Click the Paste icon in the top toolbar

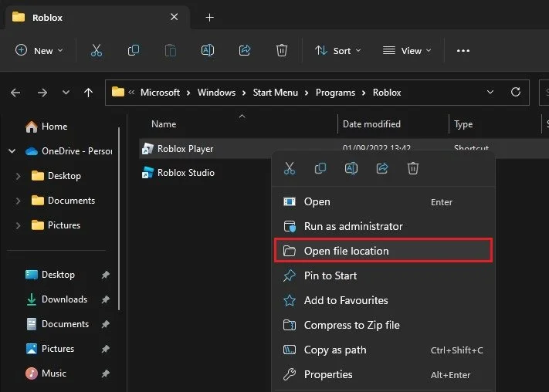pos(171,50)
